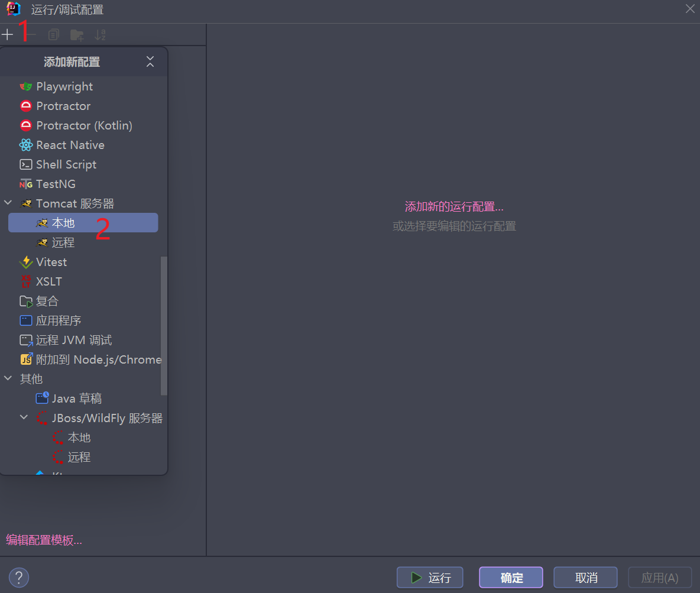Screen dimensions: 700x593
Task: Click JBoss/WildFly 服务器 tree entry
Action: (x=107, y=418)
